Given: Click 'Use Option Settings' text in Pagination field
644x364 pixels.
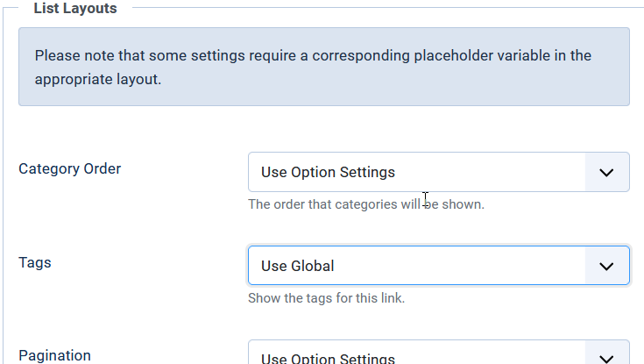Looking at the screenshot, I should pyautogui.click(x=329, y=358).
